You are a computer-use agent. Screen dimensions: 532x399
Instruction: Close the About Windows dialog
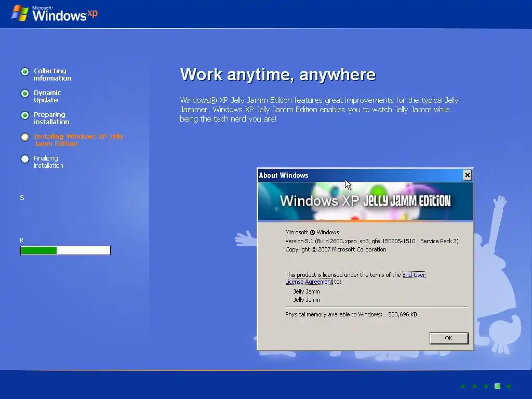(x=467, y=175)
